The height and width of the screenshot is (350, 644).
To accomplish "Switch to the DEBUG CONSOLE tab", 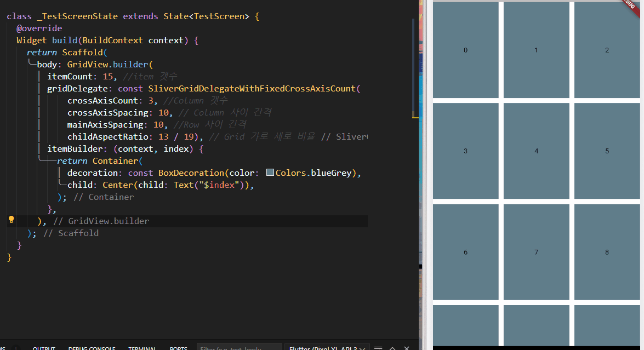I will tap(92, 348).
